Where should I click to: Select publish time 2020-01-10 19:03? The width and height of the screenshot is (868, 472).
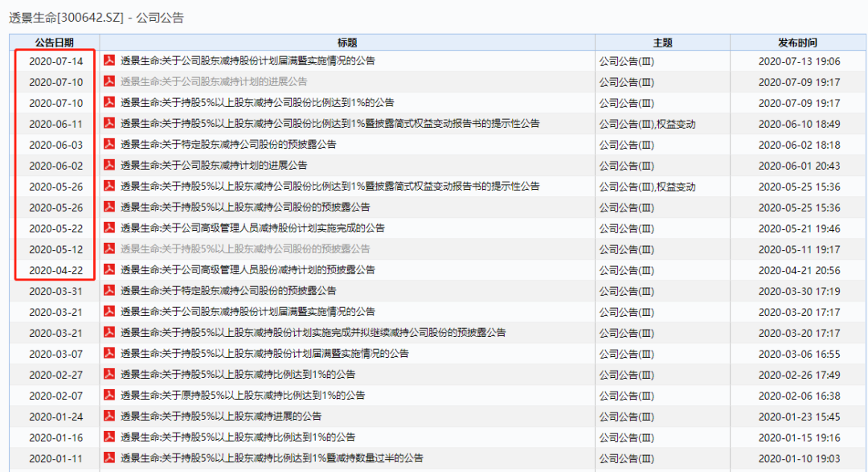pos(799,458)
